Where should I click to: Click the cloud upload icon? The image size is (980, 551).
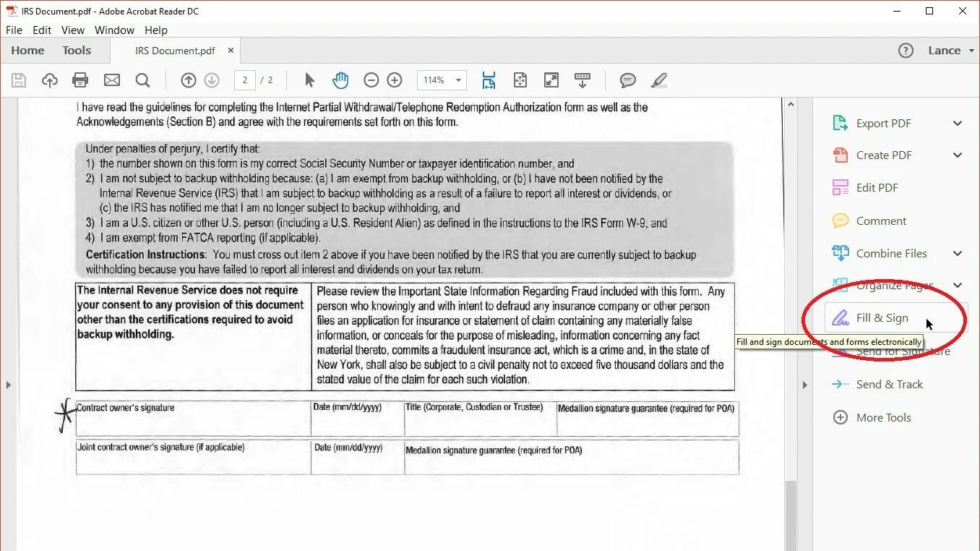(x=50, y=80)
